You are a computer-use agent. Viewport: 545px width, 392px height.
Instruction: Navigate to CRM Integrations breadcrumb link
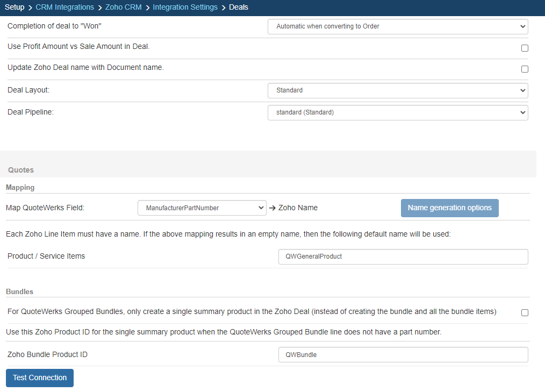(64, 8)
